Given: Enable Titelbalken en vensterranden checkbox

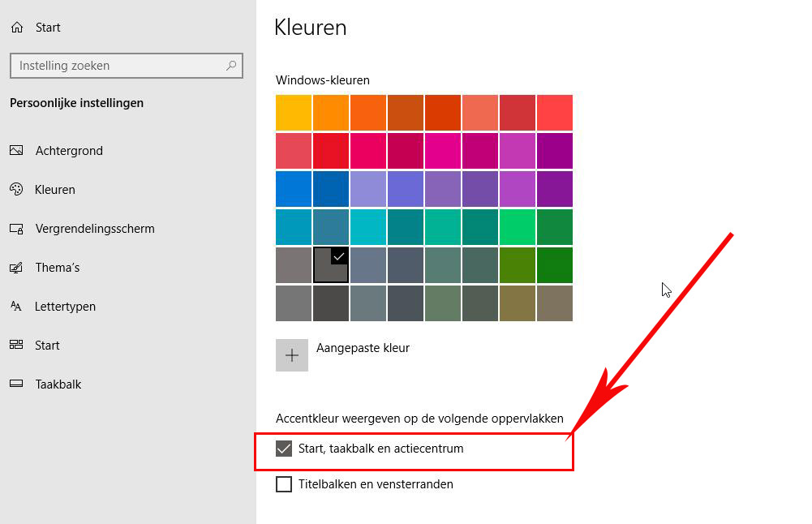Looking at the screenshot, I should pyautogui.click(x=284, y=484).
